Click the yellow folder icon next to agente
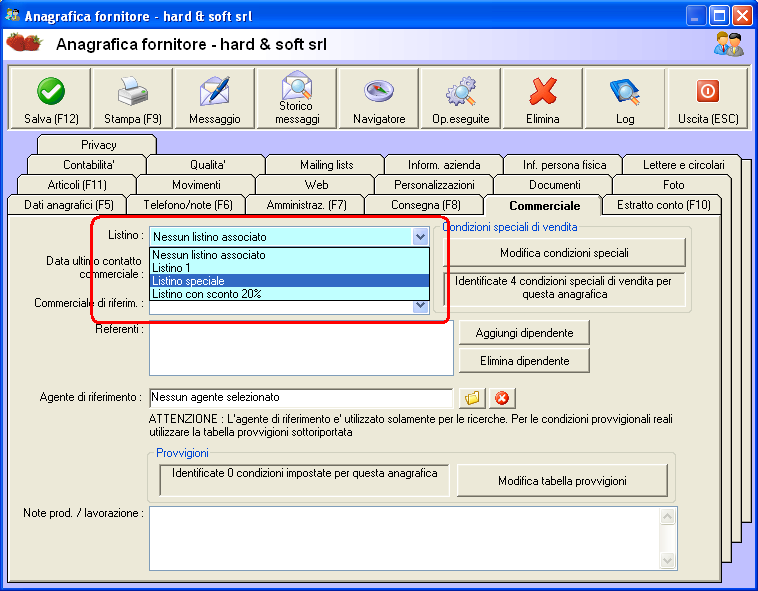 [x=472, y=398]
